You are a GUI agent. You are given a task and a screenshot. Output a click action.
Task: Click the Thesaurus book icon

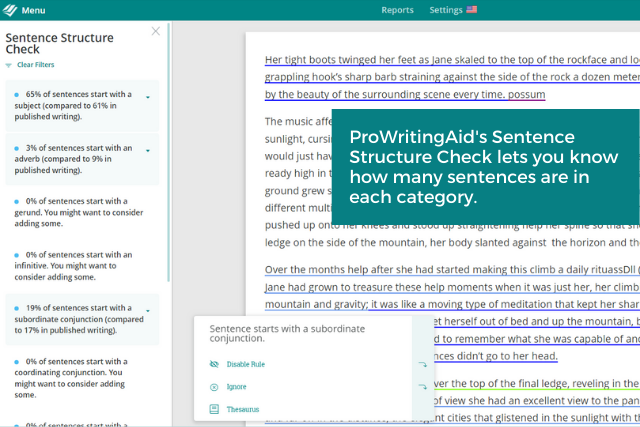coord(214,409)
